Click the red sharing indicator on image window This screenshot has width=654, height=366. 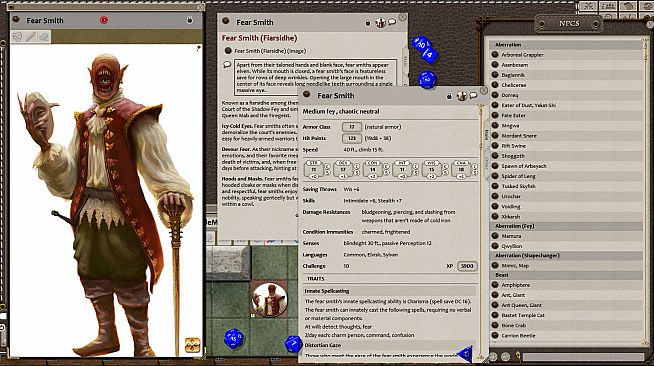pos(104,20)
